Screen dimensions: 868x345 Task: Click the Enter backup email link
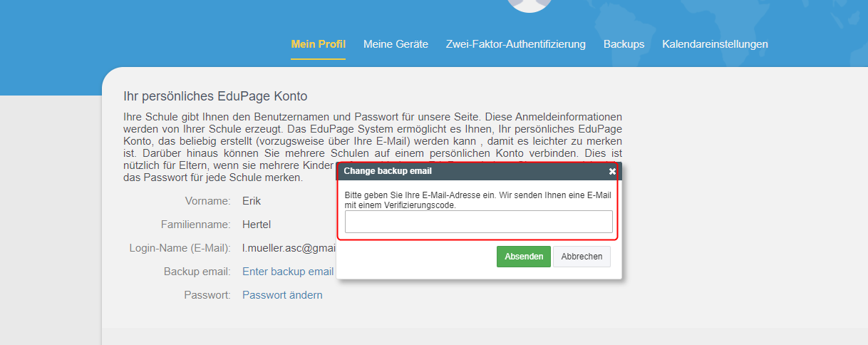pyautogui.click(x=288, y=272)
